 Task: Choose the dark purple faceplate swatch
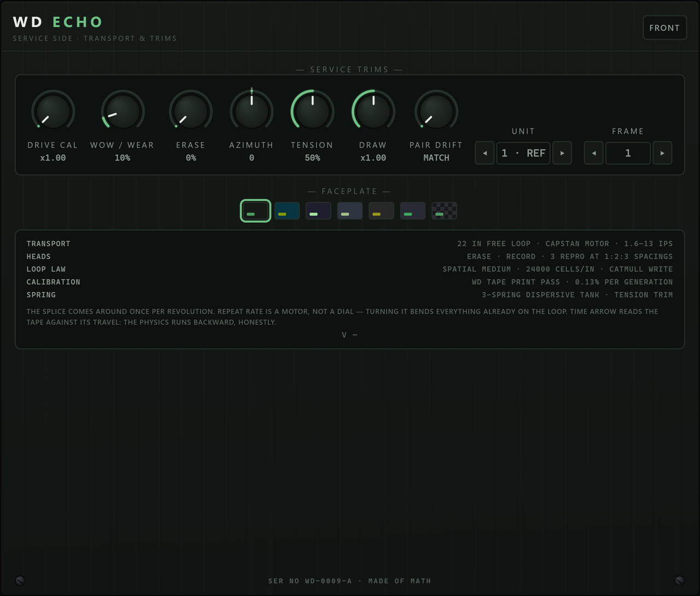[x=318, y=211]
